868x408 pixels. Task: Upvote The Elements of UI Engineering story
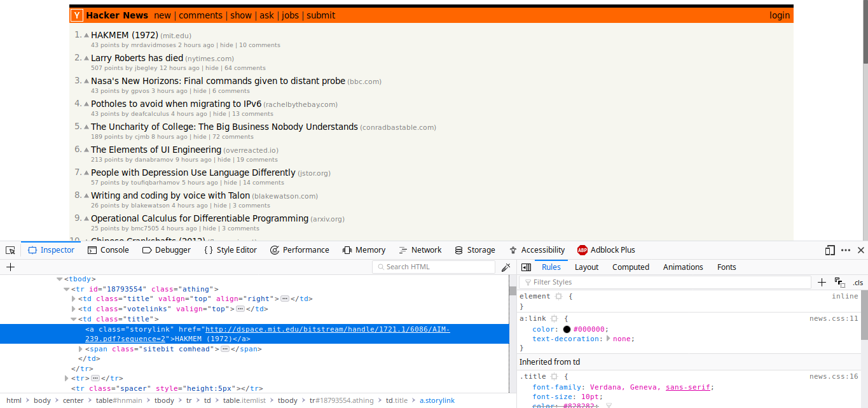(x=87, y=150)
